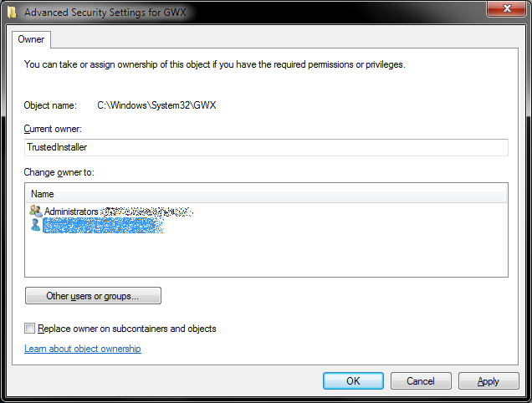This screenshot has width=532, height=403.
Task: Open Other users or groups
Action: pos(93,296)
